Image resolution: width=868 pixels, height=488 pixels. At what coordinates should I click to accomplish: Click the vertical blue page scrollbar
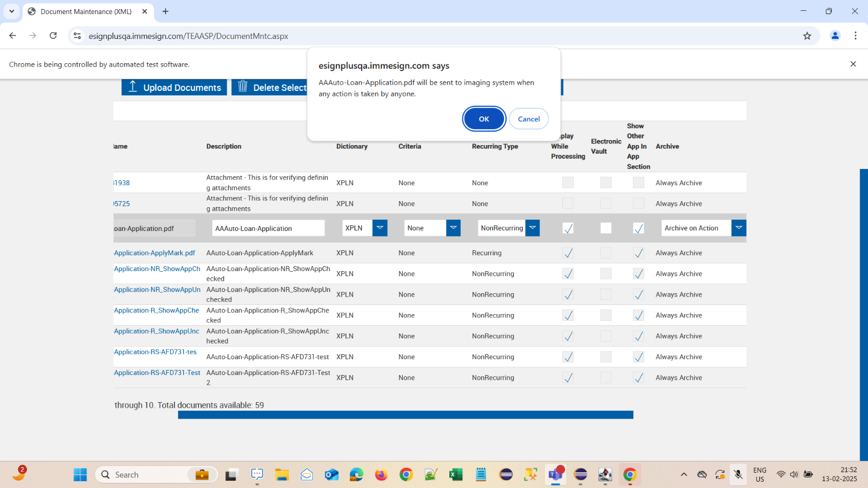863,314
